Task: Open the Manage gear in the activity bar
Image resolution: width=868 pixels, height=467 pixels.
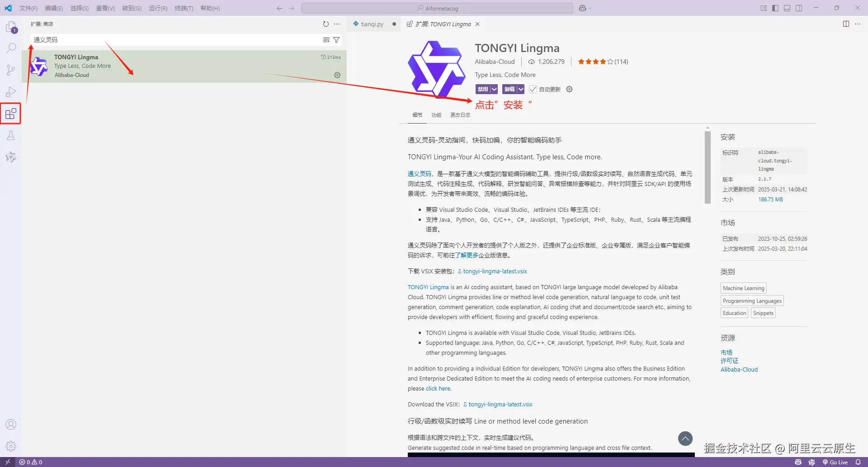Action: pyautogui.click(x=11, y=446)
